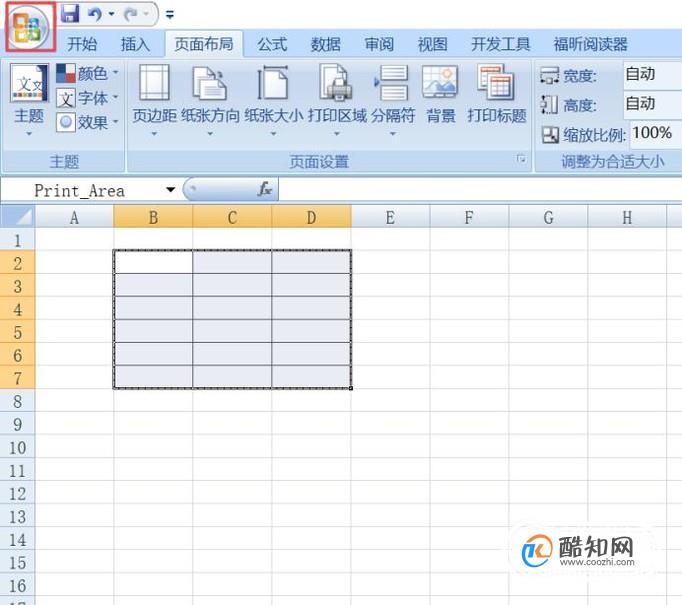Open the Office button menu

(30, 27)
